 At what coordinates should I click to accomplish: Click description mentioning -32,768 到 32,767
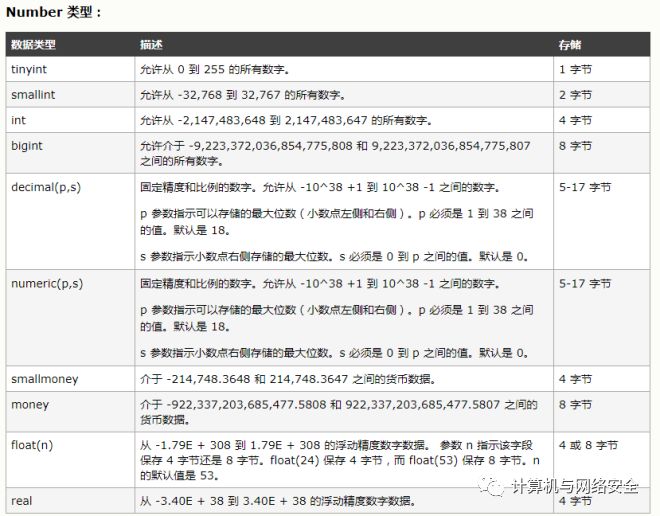point(243,95)
